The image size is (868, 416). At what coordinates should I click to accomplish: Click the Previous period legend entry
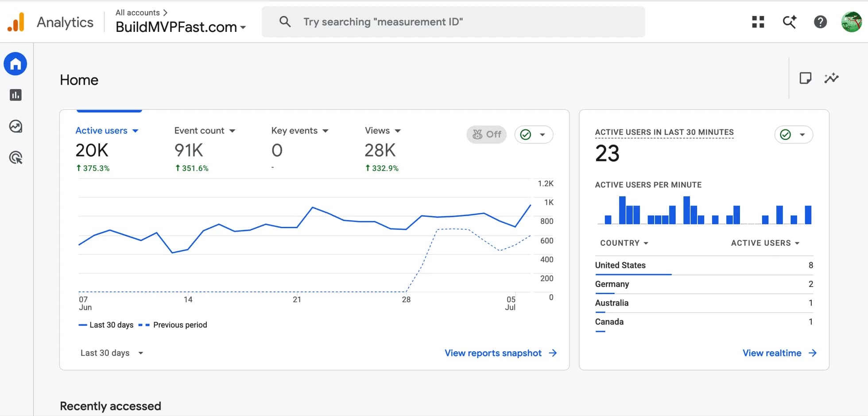tap(173, 325)
